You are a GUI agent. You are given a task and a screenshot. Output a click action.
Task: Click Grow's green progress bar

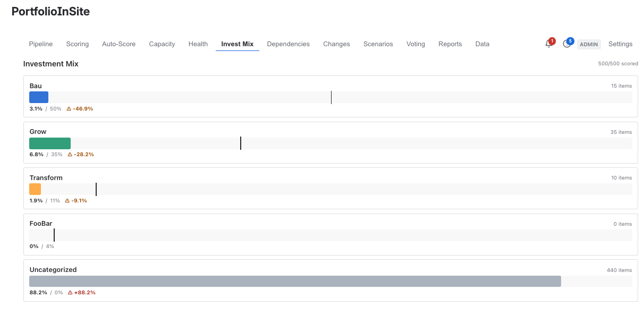pyautogui.click(x=49, y=143)
